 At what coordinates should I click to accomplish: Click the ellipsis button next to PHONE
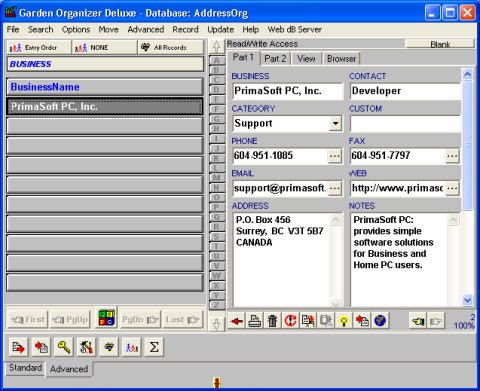335,156
